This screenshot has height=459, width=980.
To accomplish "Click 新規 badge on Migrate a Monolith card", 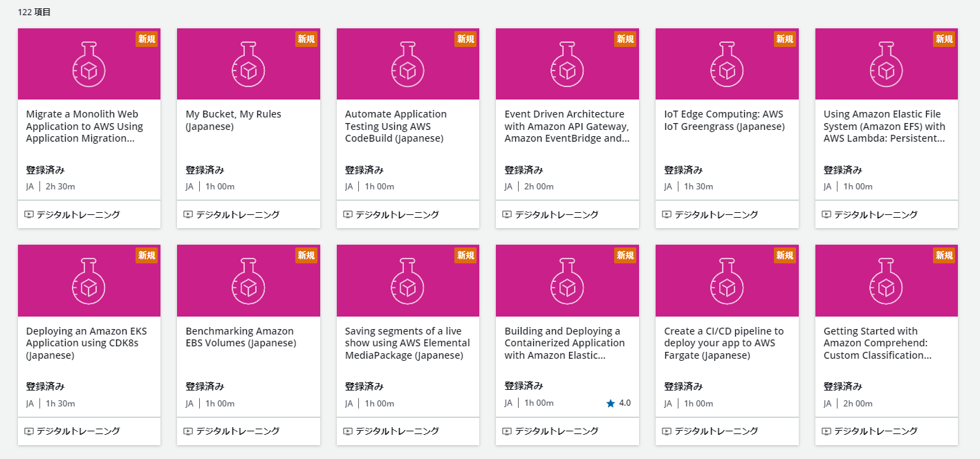I will (147, 39).
